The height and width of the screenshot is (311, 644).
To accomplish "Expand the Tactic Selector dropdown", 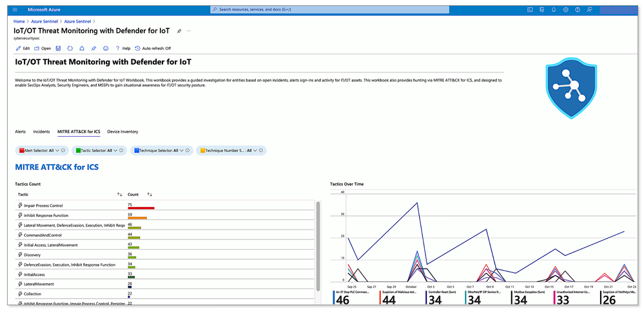I will click(99, 150).
